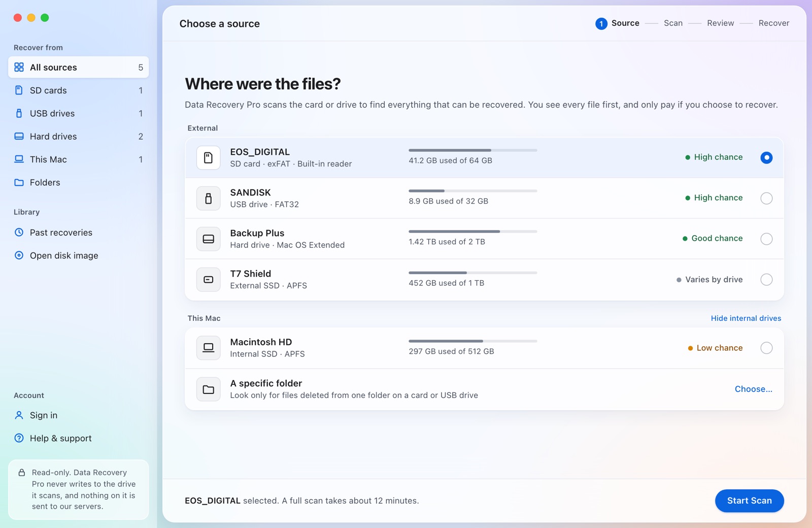Click the Good chance label

(713, 238)
